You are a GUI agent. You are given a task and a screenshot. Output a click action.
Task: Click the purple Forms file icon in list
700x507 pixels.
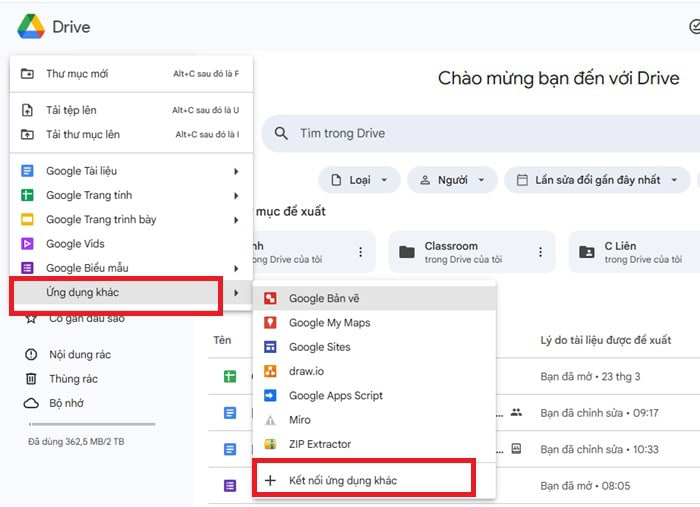230,486
